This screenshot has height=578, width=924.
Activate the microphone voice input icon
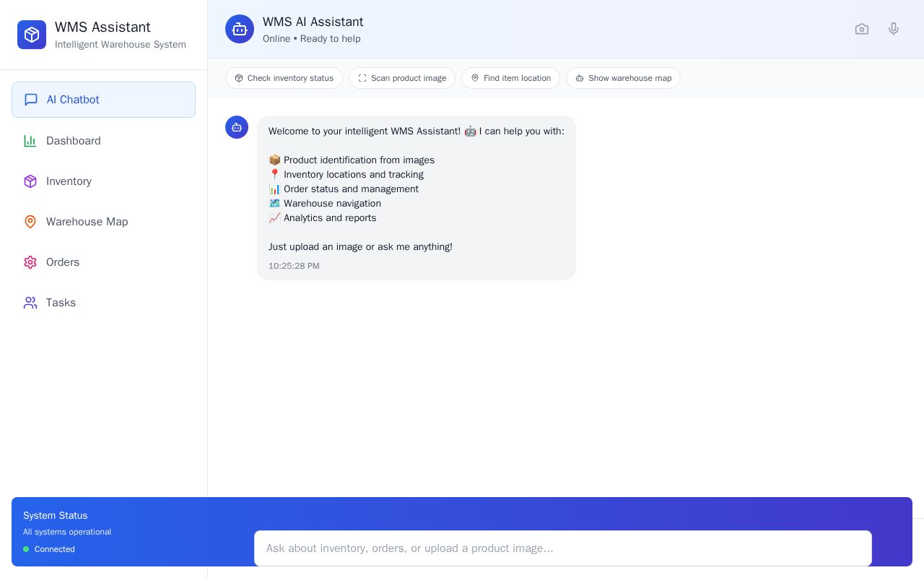[x=894, y=29]
